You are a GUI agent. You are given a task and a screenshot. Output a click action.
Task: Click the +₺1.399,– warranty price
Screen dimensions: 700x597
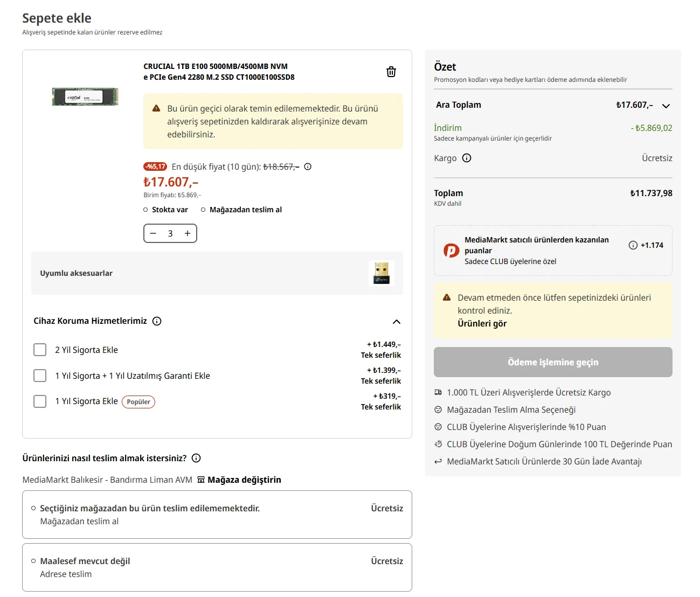(x=384, y=370)
